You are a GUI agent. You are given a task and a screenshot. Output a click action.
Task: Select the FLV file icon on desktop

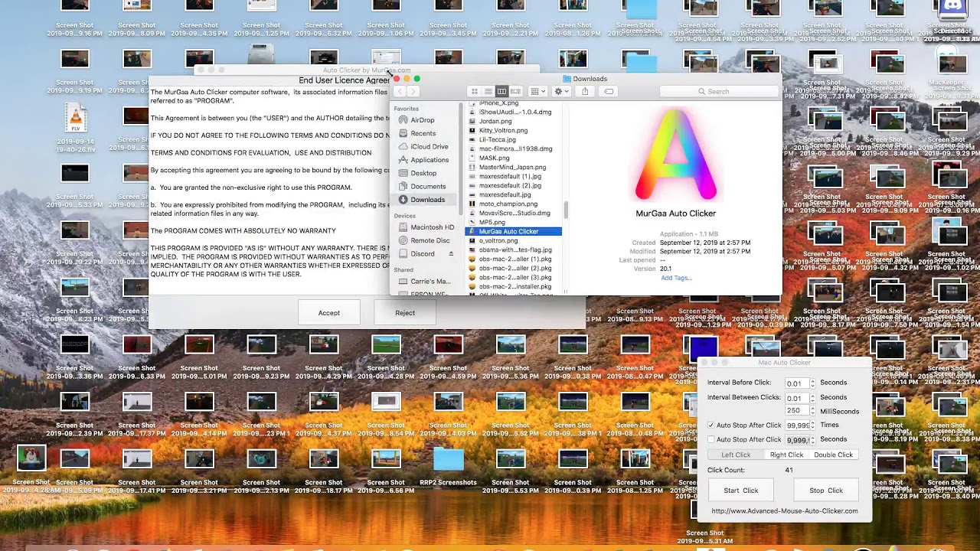(75, 119)
